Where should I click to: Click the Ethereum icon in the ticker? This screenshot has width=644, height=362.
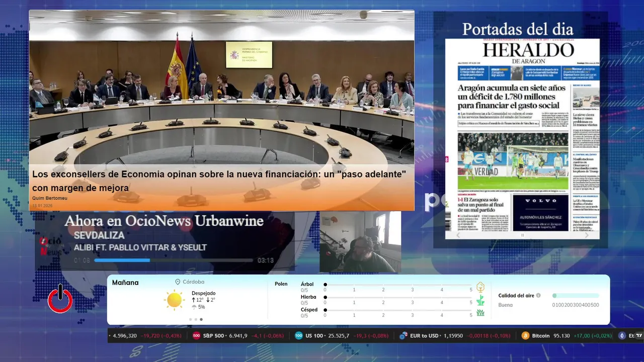coord(622,336)
